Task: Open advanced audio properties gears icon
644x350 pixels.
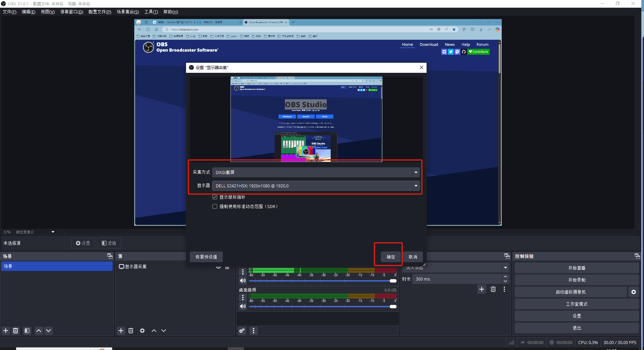Action: pos(242,331)
